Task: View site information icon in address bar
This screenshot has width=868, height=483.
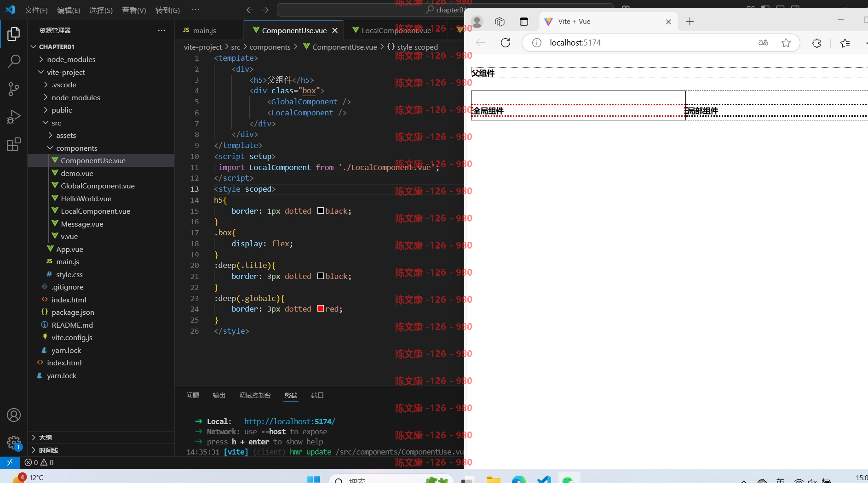Action: click(x=536, y=43)
